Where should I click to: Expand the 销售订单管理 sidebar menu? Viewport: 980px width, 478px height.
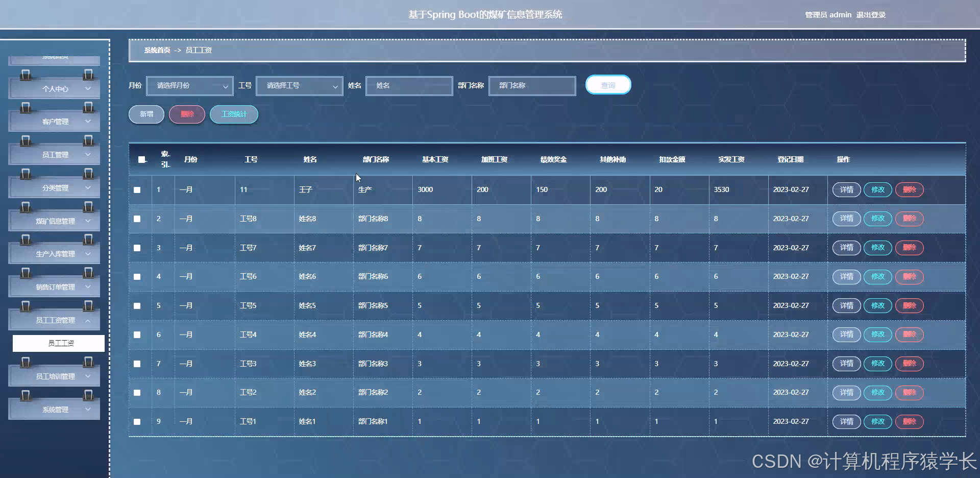[54, 287]
